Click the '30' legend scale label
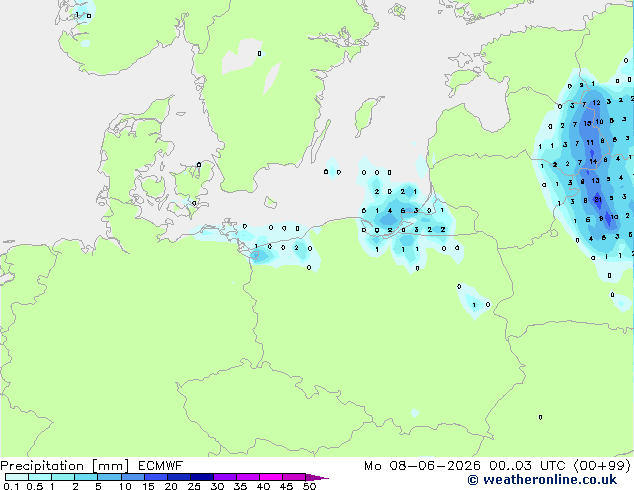Viewport: 634px width, 490px height. [x=217, y=486]
